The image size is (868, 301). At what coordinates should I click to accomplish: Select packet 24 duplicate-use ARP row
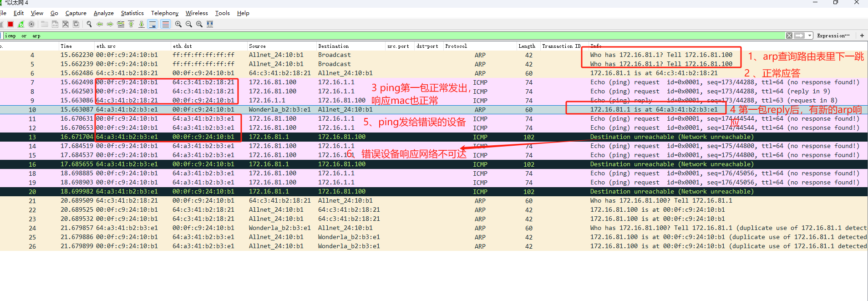[434, 228]
